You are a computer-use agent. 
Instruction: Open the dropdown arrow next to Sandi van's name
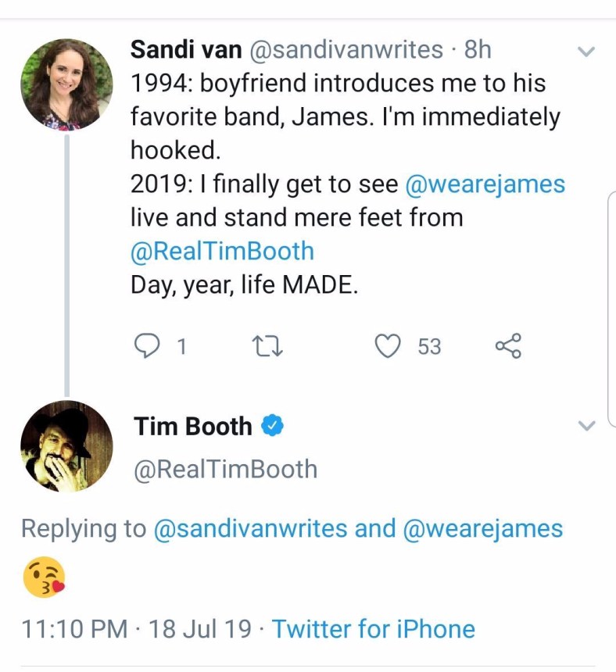click(x=586, y=52)
